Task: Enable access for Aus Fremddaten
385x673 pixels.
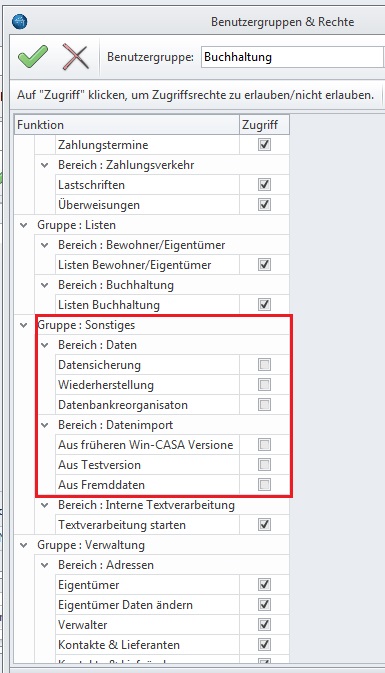Action: (x=264, y=485)
